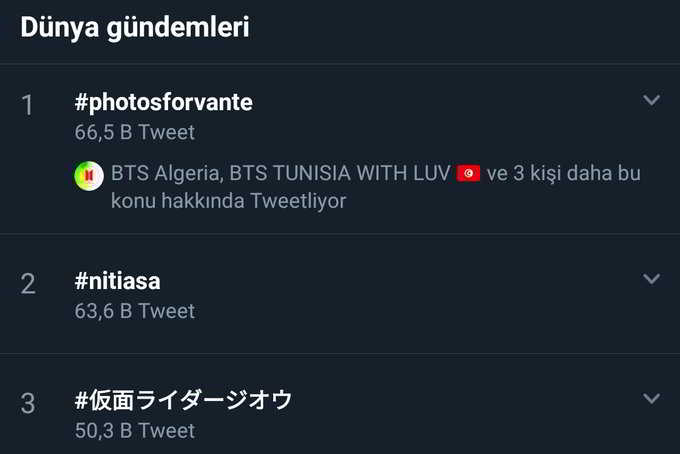
Task: Select the rank number 3 trend
Action: [28, 404]
